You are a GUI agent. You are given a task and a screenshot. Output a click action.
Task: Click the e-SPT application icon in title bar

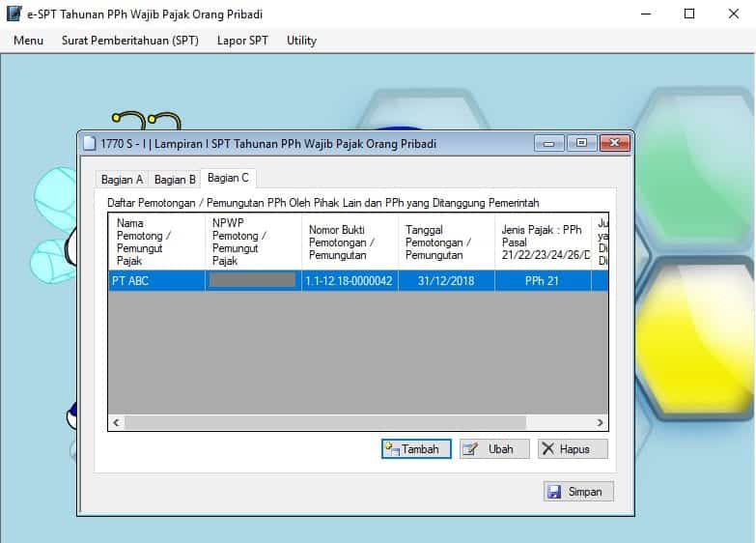14,14
